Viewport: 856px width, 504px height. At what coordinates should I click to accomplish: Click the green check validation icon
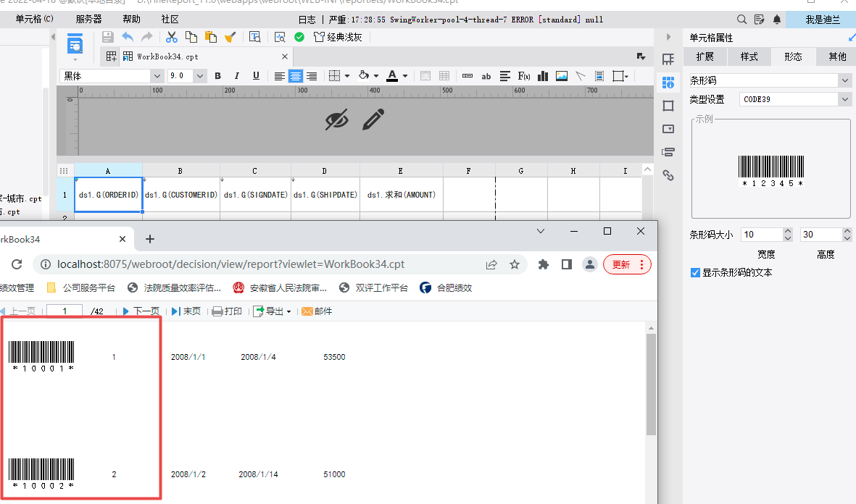pyautogui.click(x=299, y=37)
